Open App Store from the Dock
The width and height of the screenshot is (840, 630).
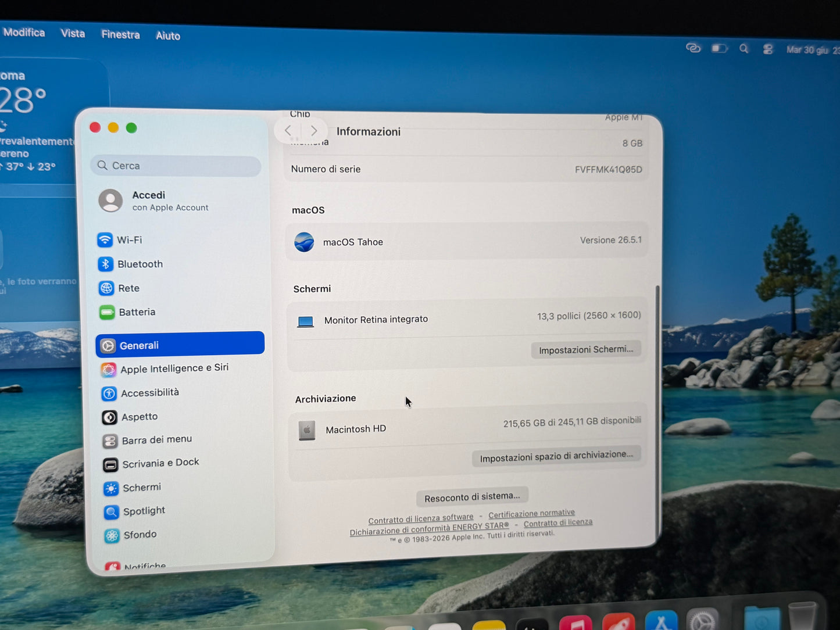662,621
